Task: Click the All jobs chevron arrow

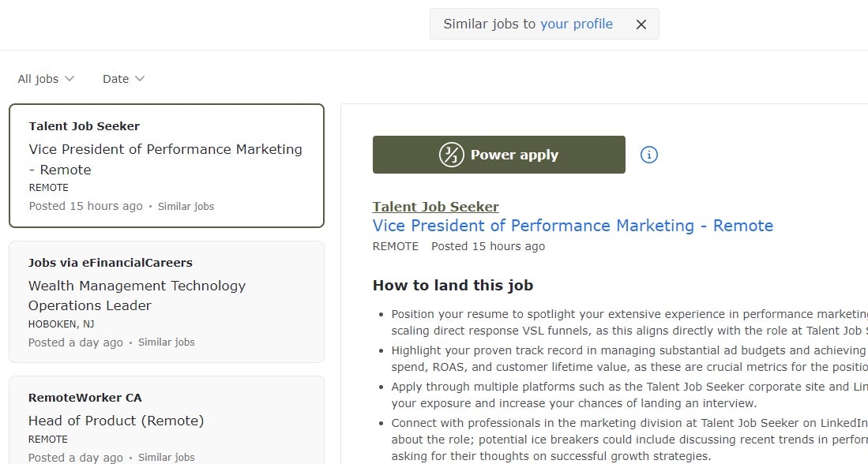Action: pos(70,79)
